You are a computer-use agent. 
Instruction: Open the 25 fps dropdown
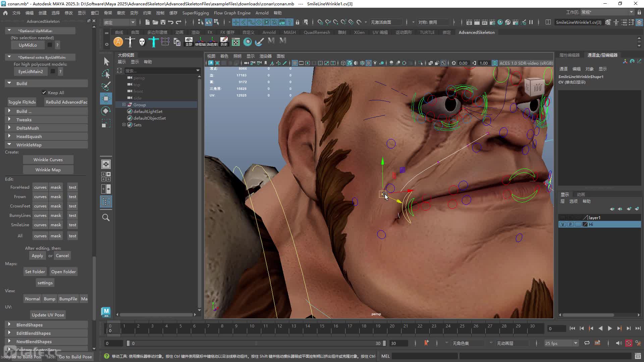pos(561,343)
